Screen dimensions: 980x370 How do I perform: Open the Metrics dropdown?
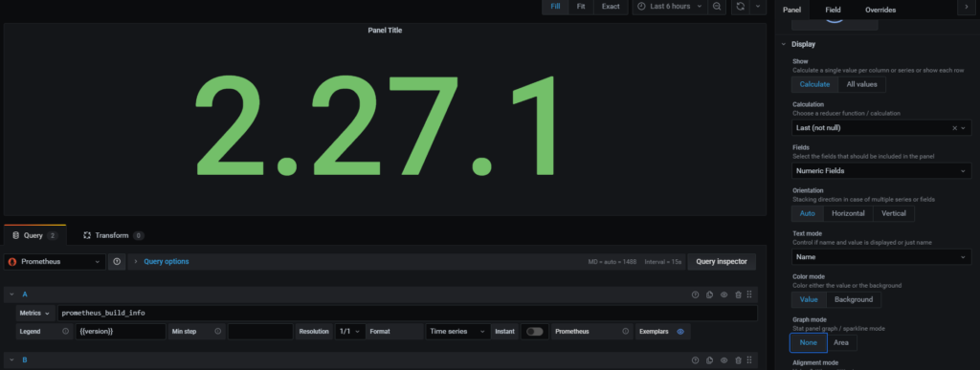click(x=34, y=314)
